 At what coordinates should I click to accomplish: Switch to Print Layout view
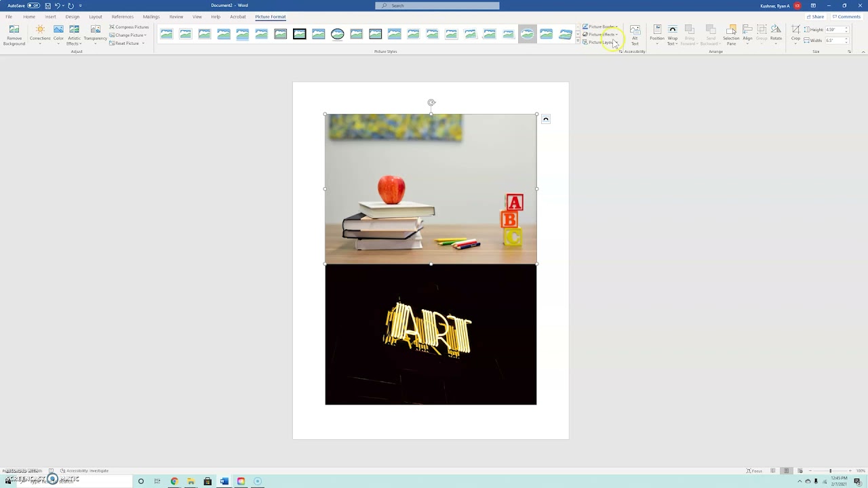[786, 470]
